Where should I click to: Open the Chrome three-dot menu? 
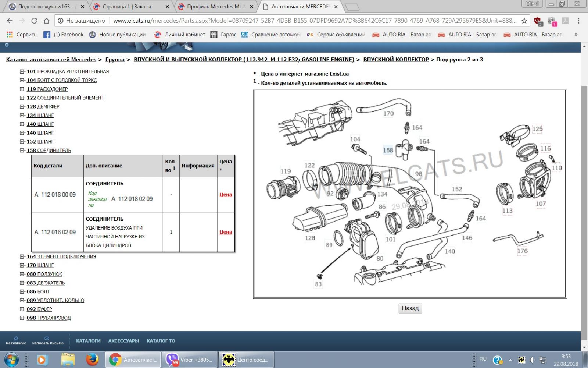point(578,21)
